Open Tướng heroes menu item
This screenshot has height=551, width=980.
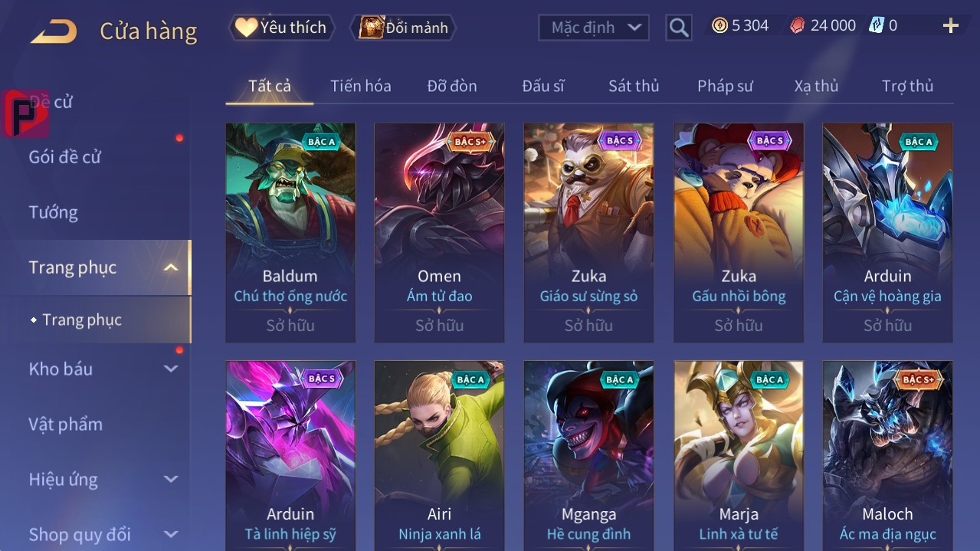(x=54, y=212)
